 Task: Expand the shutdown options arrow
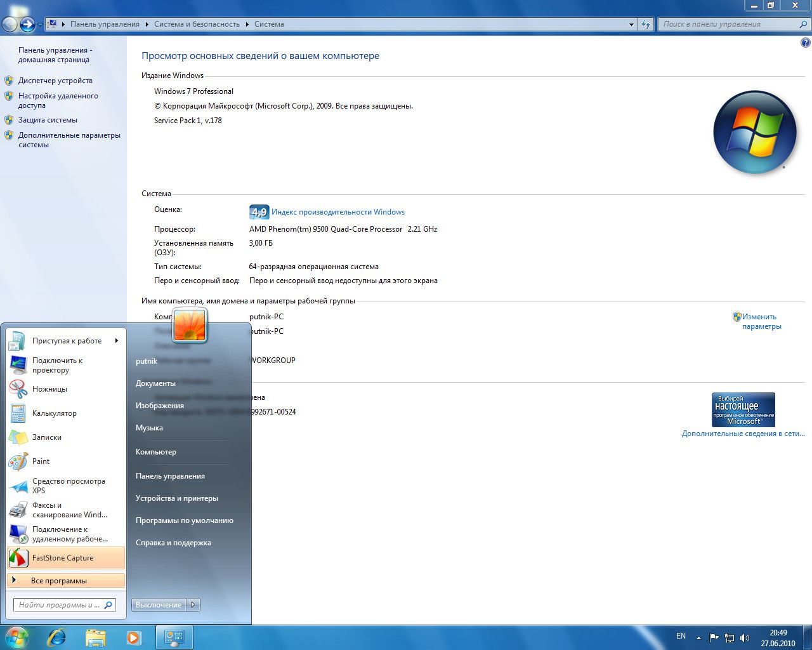click(193, 605)
